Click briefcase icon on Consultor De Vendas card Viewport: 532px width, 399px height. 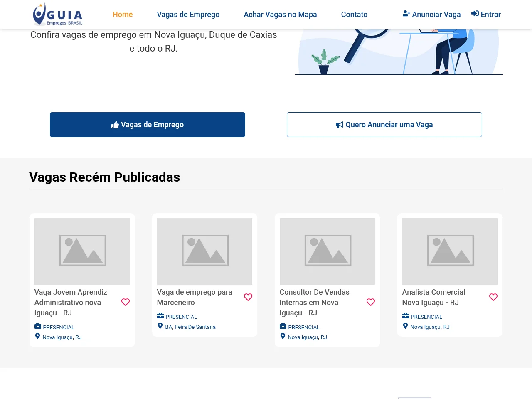283,326
